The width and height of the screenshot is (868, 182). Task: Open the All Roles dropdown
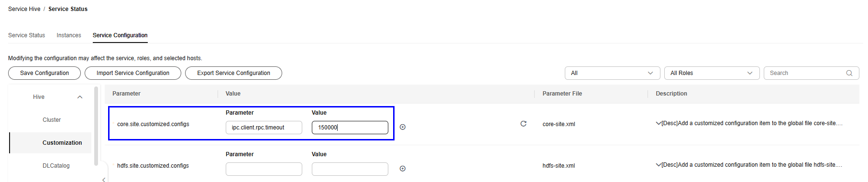pos(712,73)
